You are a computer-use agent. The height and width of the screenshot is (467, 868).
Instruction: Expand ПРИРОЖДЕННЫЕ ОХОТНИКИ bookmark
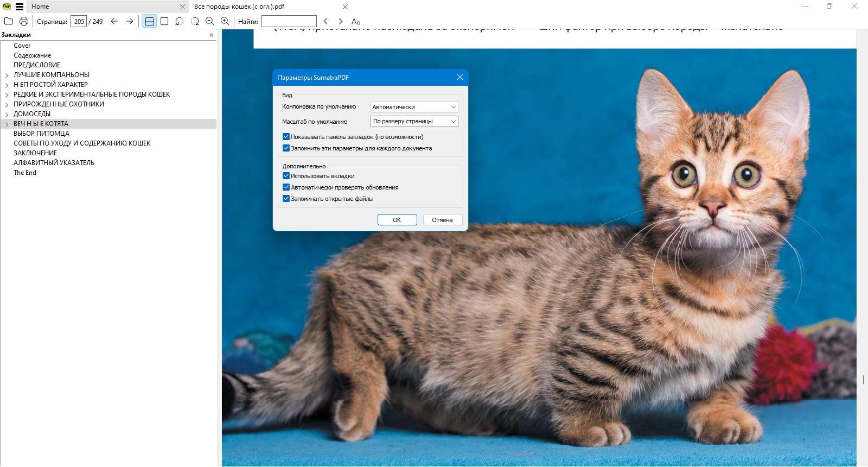(7, 105)
